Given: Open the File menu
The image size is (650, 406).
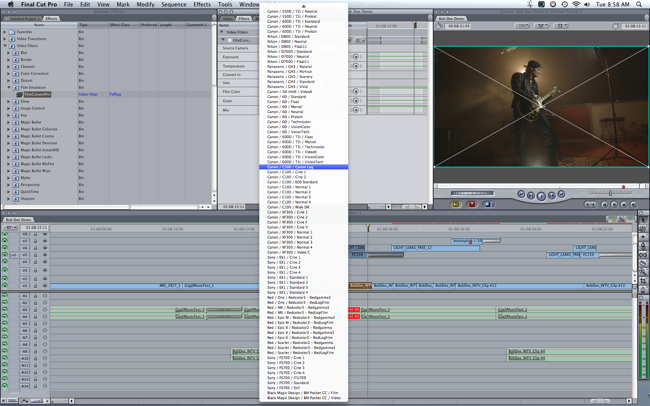Looking at the screenshot, I should pos(68,4).
